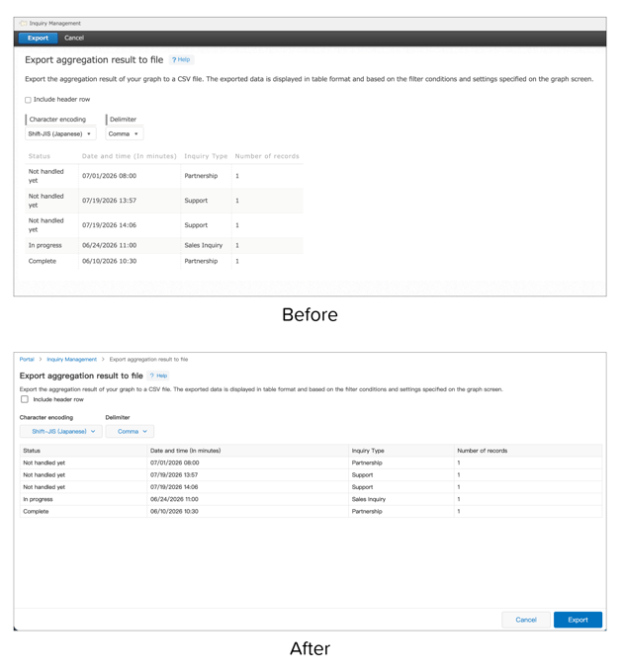Viewport: 623px width, 672px height.
Task: Click Inquiry Type header in Before table
Action: (206, 156)
